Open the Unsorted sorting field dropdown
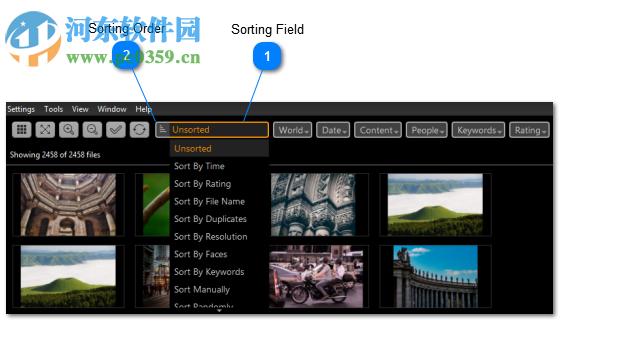Screen dimensions: 631x361 (219, 130)
